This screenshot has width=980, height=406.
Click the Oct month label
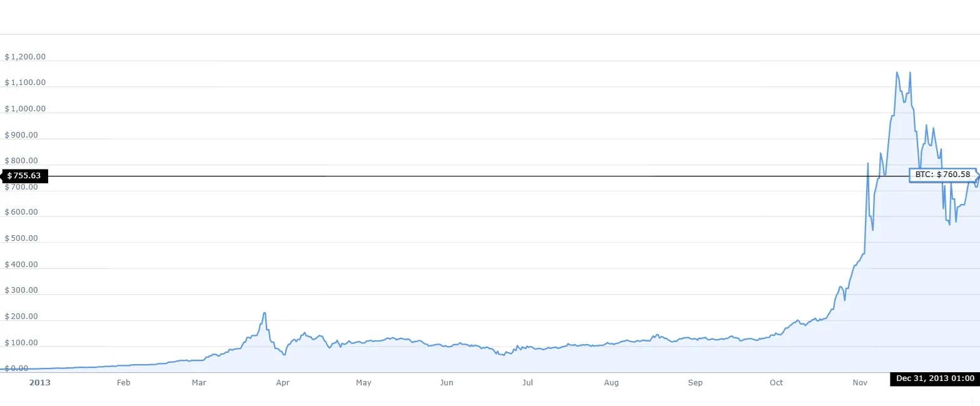pos(776,382)
